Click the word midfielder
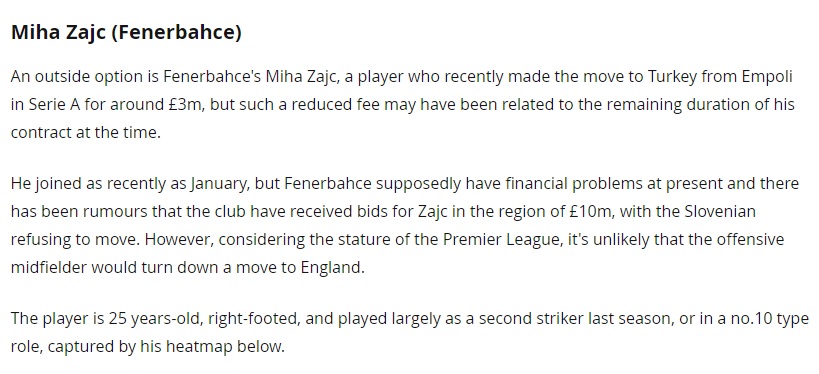Screen dimensions: 819x374 [x=49, y=267]
